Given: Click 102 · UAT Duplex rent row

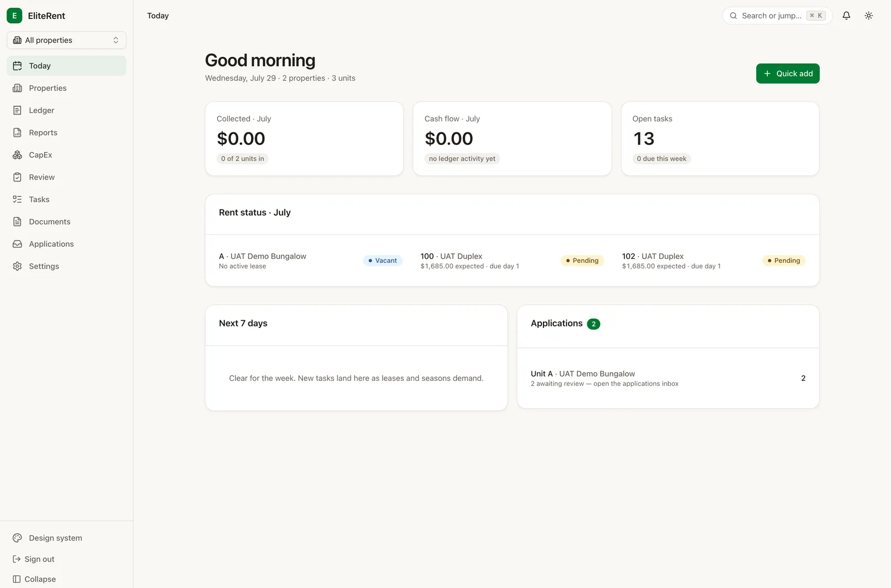Looking at the screenshot, I should pos(714,261).
